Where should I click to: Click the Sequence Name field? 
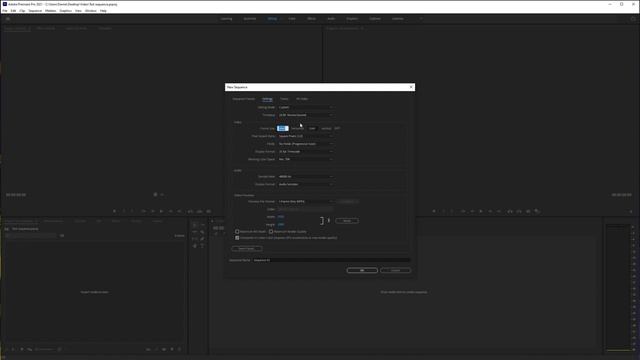tap(331, 260)
